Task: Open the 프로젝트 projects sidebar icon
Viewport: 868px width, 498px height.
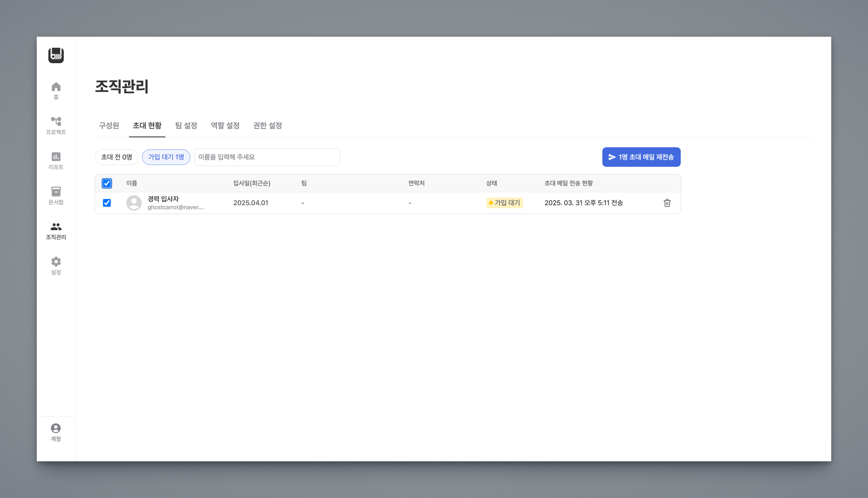Action: pos(56,122)
